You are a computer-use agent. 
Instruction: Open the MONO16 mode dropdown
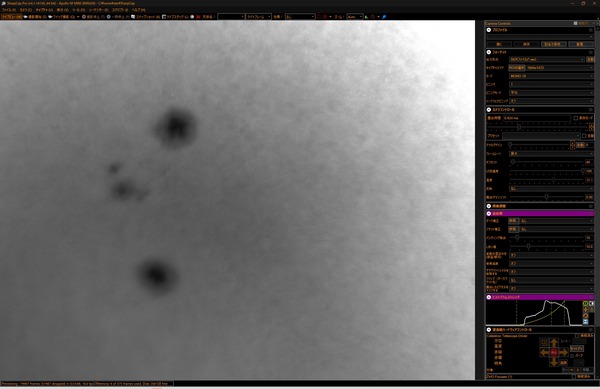tap(551, 76)
